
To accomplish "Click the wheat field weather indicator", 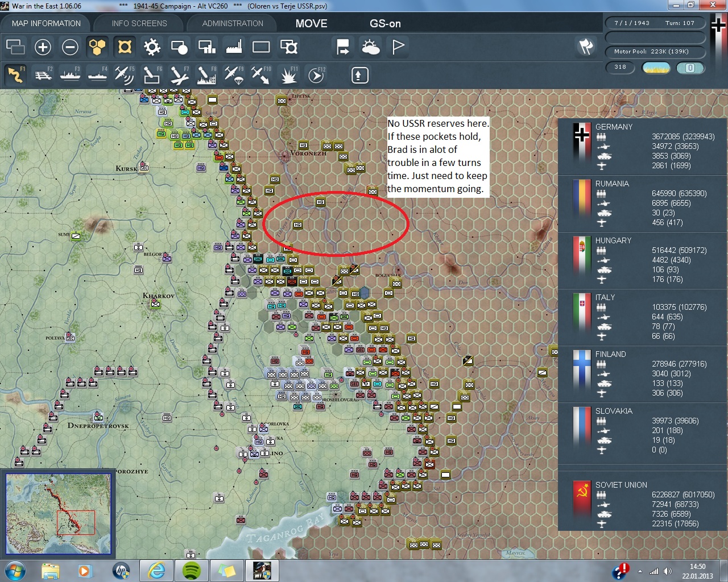I will [656, 68].
